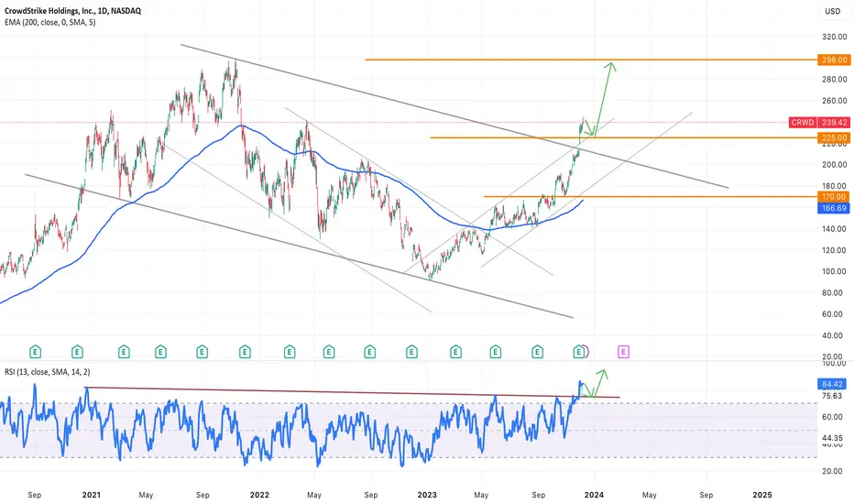Click the 200.00 price scale label
The image size is (854, 504).
(x=835, y=165)
